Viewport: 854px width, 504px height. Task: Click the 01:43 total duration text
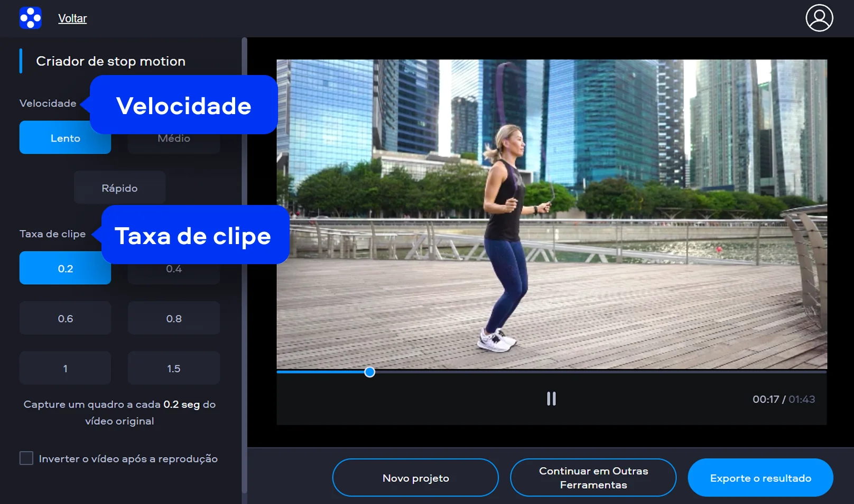click(802, 399)
